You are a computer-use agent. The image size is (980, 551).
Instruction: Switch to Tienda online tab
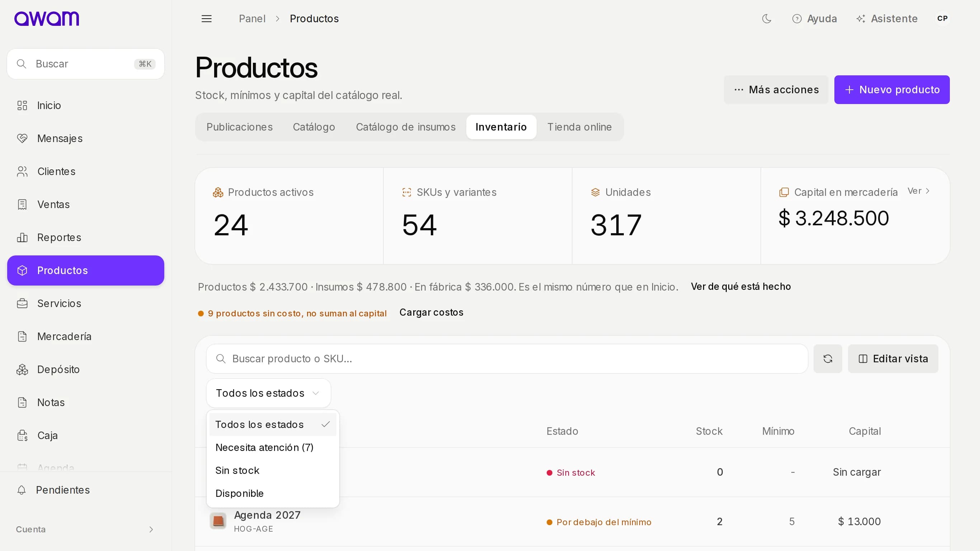[x=579, y=127]
